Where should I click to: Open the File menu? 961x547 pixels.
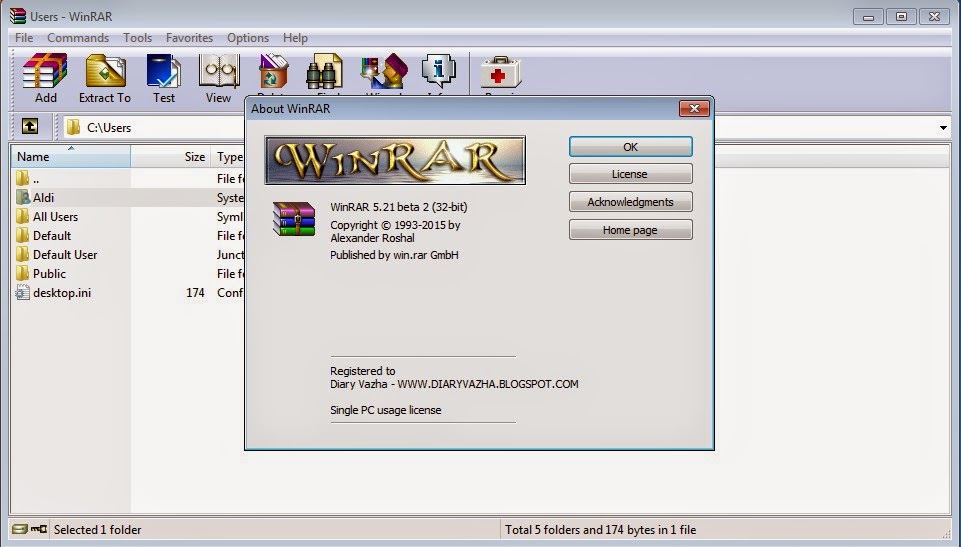coord(24,37)
